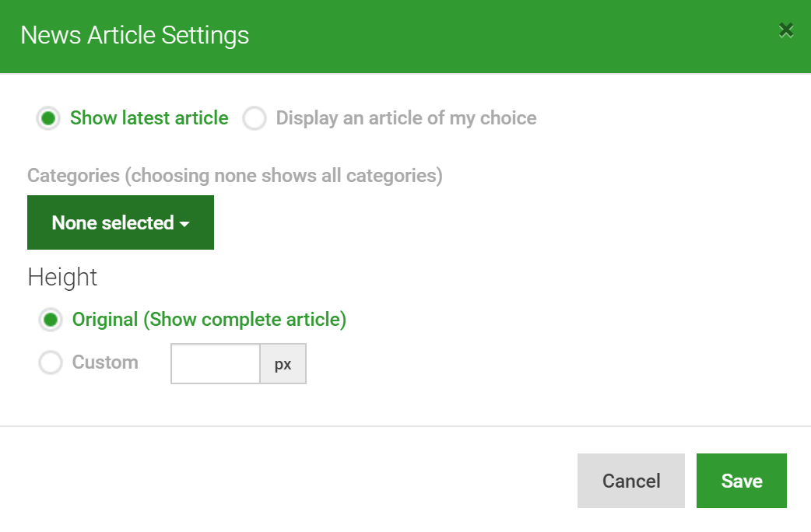The width and height of the screenshot is (811, 532).
Task: Open the None selected categories dropdown
Action: coord(121,222)
